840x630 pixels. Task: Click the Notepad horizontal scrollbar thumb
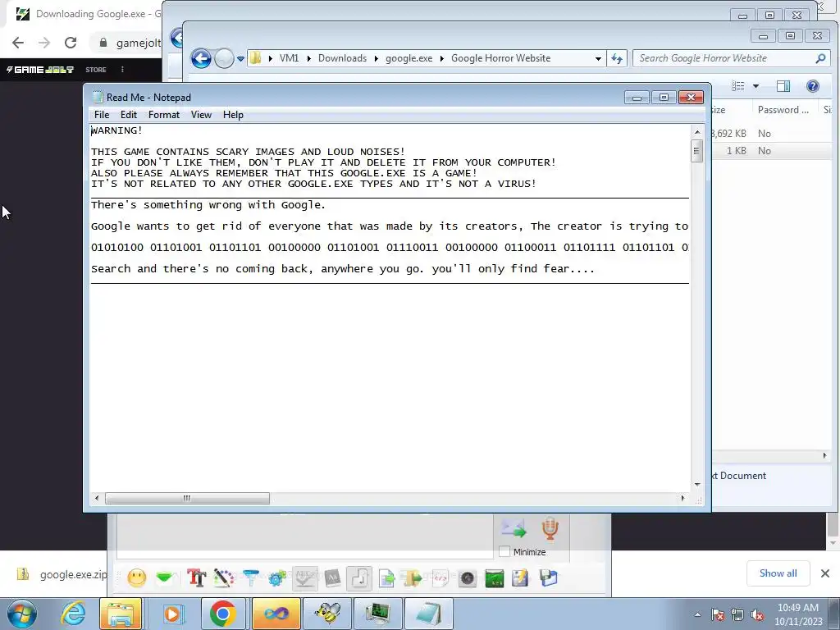click(187, 498)
